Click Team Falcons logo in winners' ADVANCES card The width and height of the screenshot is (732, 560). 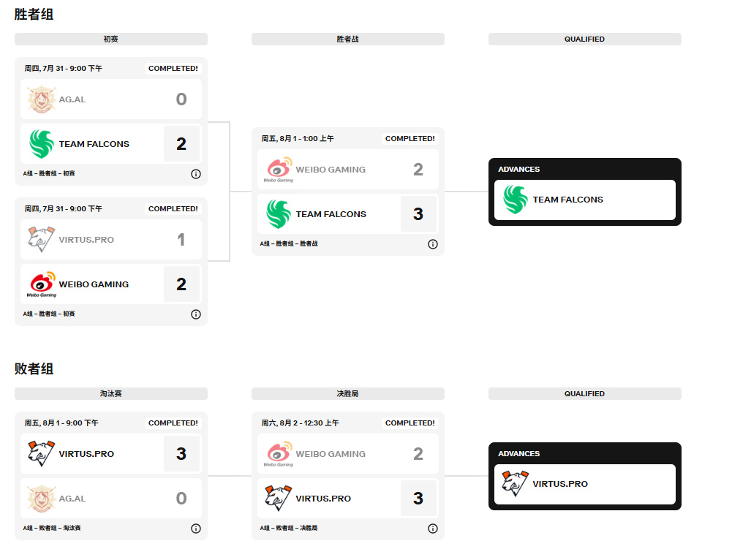(x=515, y=200)
